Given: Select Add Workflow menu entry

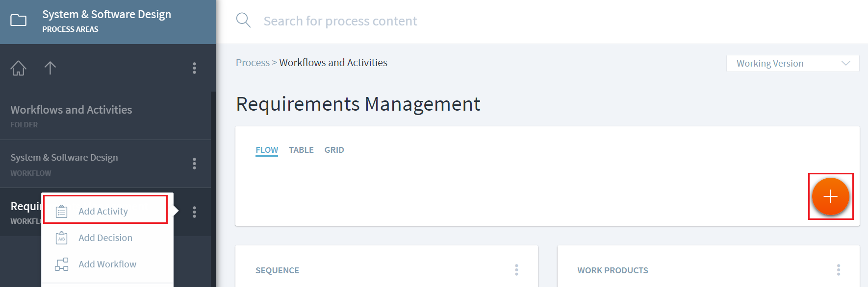Looking at the screenshot, I should click(107, 264).
